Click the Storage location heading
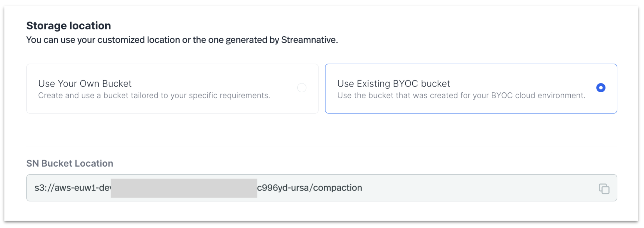The width and height of the screenshot is (644, 228). click(69, 25)
